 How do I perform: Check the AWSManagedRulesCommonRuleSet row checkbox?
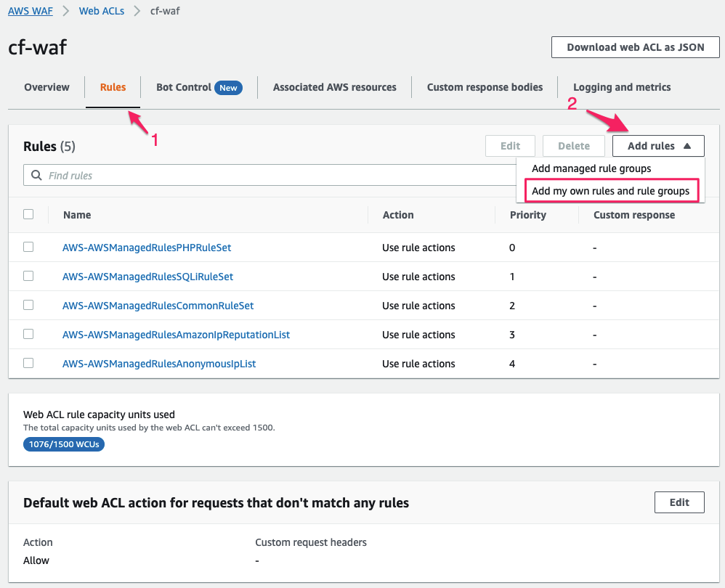[28, 306]
